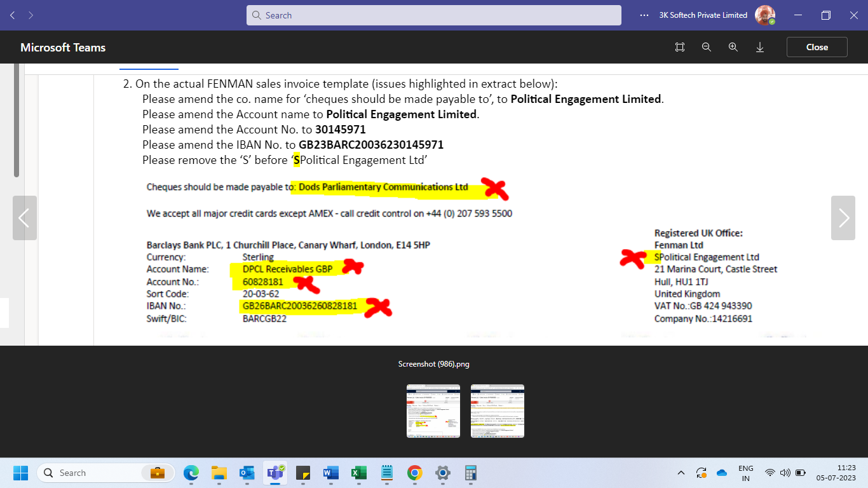Start Excel from the taskbar
868x488 pixels.
[358, 473]
